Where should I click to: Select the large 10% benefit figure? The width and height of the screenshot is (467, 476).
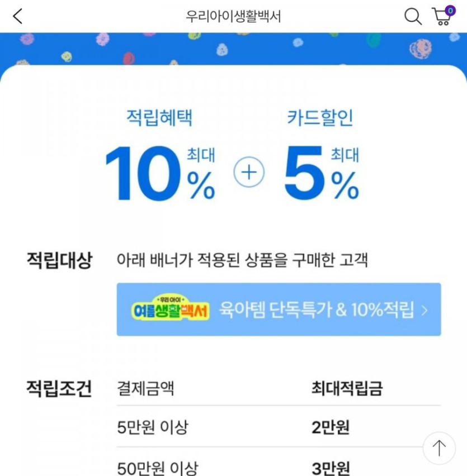[159, 173]
